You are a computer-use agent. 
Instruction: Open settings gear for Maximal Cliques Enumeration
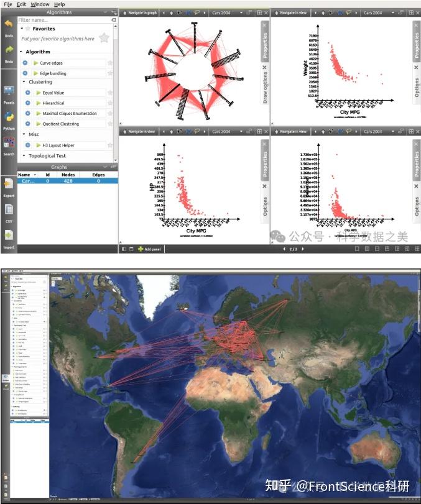point(27,113)
